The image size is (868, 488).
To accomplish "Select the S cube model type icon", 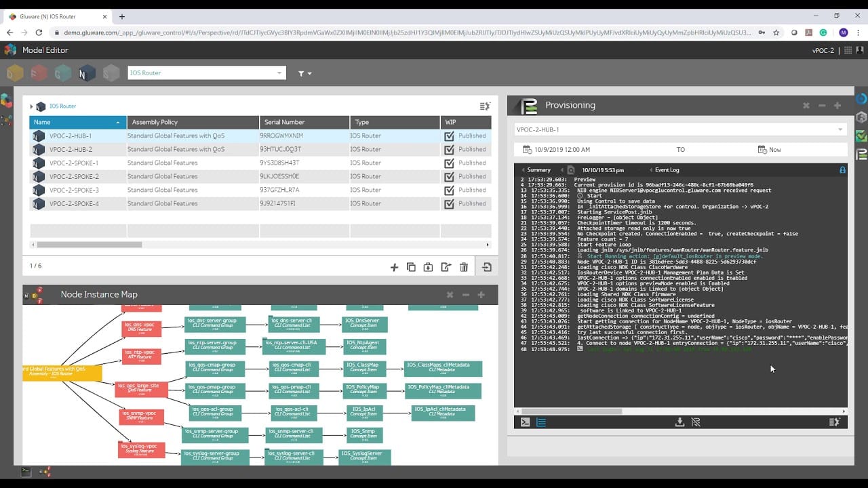I will click(111, 73).
